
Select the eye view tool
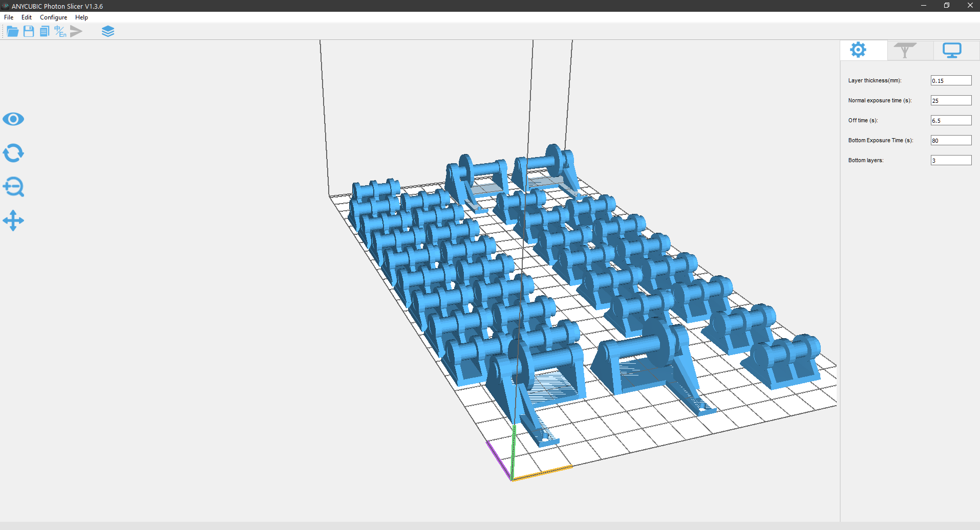(13, 119)
